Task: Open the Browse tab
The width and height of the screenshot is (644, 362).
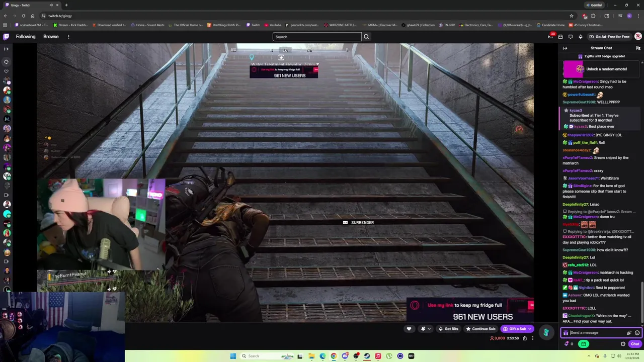Action: coord(51,37)
